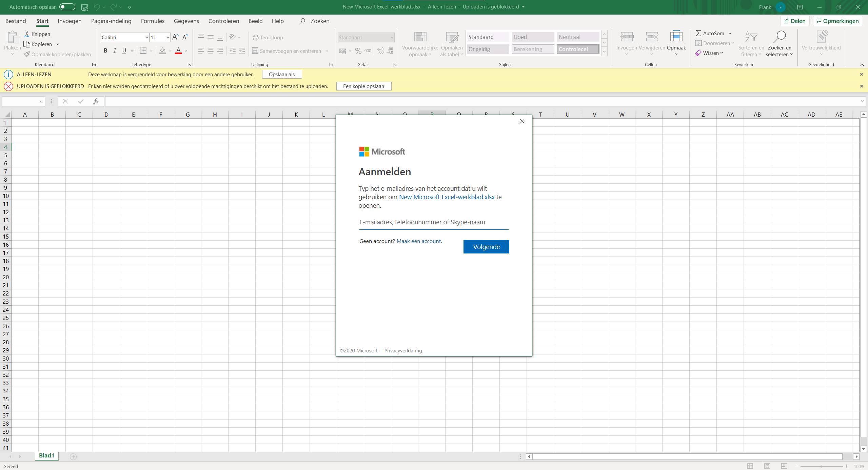Click Een kopie opslaan button

(364, 86)
